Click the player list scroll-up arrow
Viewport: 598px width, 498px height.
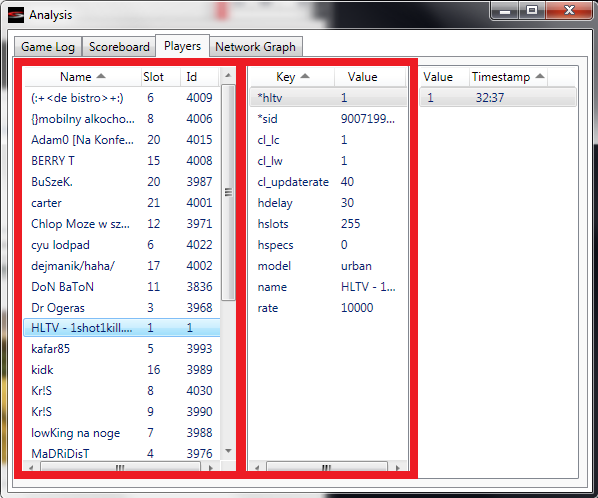pyautogui.click(x=228, y=76)
